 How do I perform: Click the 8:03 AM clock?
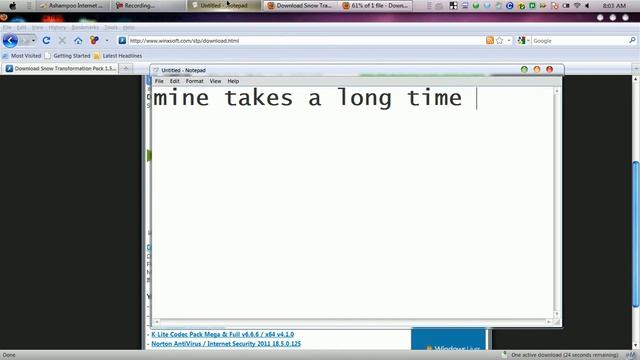pyautogui.click(x=614, y=6)
